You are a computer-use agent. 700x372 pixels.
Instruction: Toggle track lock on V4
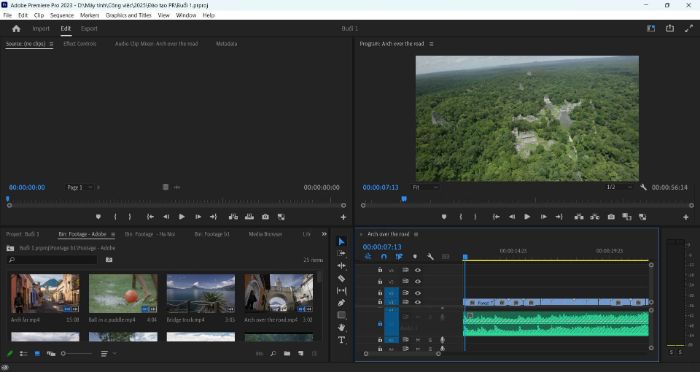pyautogui.click(x=380, y=270)
